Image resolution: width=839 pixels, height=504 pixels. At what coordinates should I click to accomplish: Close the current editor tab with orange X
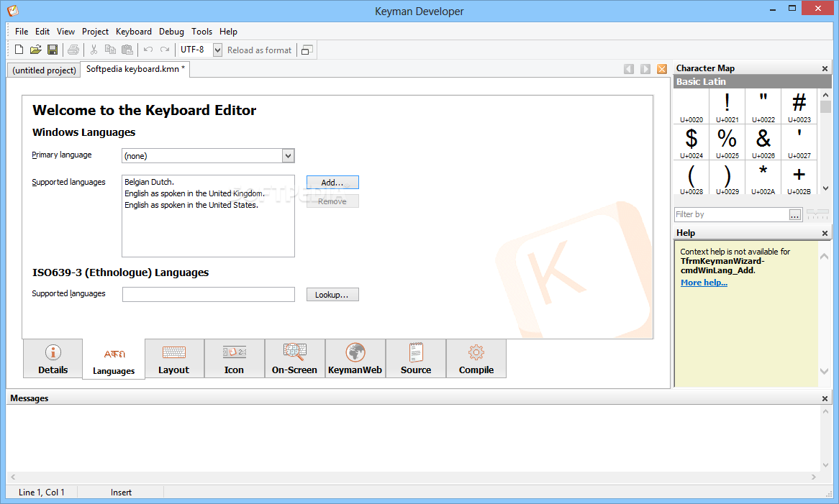(662, 69)
